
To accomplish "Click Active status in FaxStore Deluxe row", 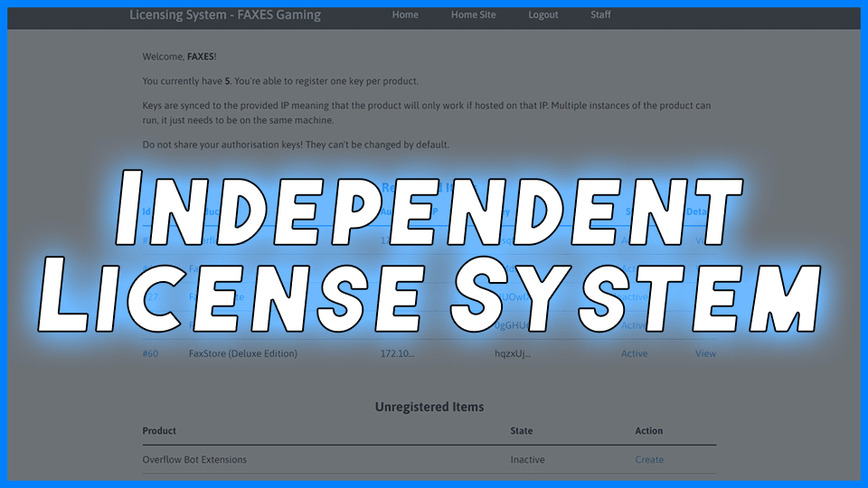I will [x=635, y=353].
